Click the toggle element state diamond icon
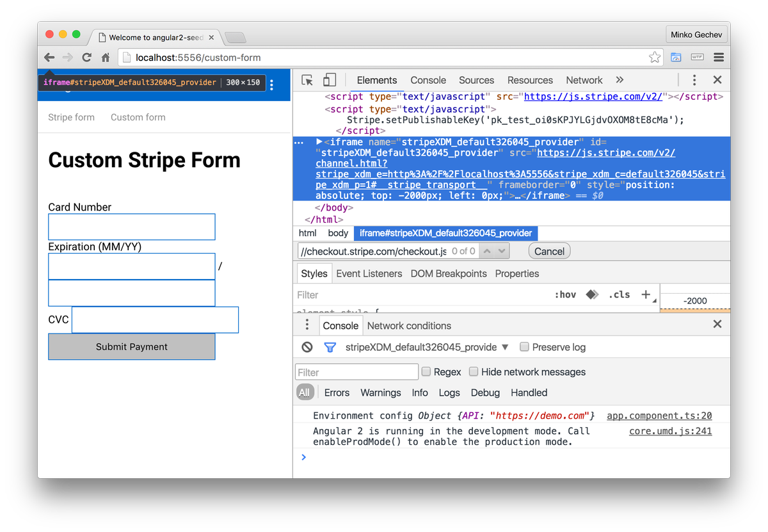The image size is (768, 532). point(592,294)
